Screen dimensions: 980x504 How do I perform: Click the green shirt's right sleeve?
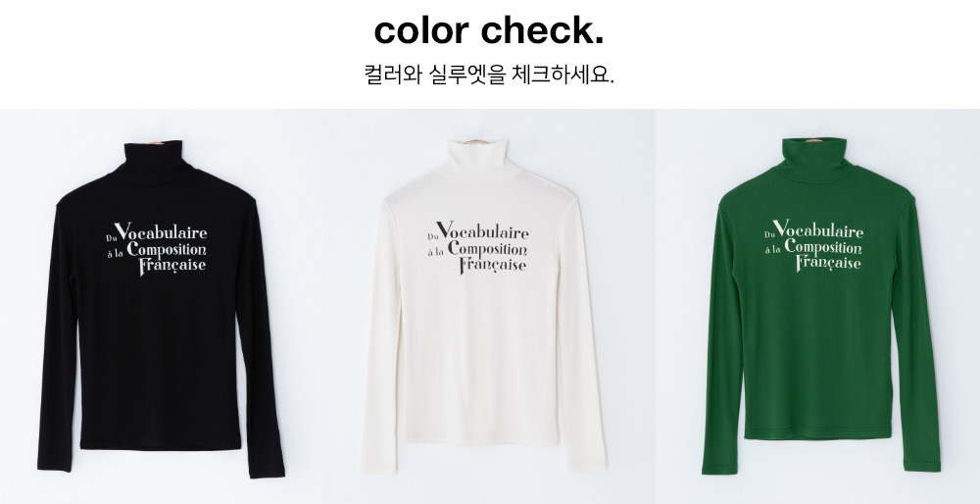point(915,337)
